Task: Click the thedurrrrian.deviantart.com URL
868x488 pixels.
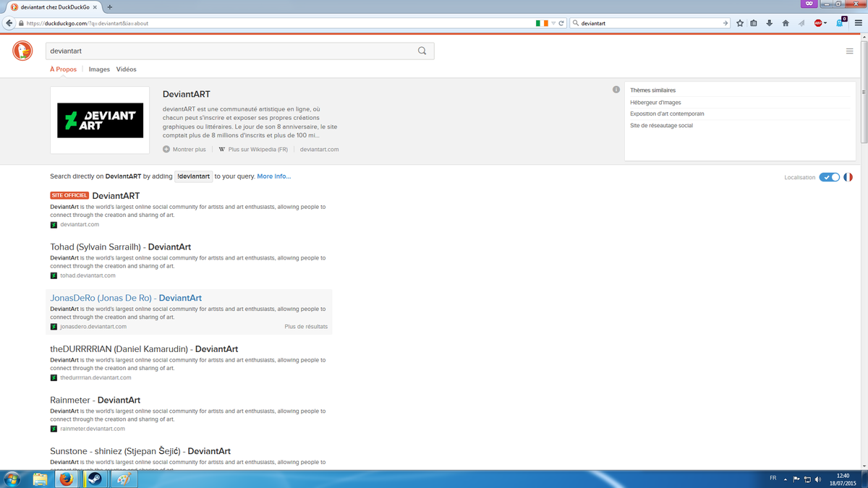Action: [x=95, y=377]
